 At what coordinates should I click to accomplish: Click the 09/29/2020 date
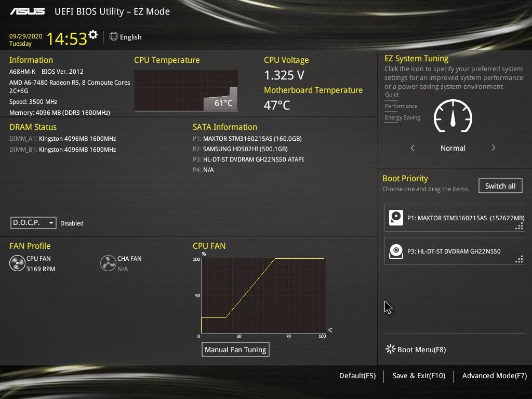[26, 36]
